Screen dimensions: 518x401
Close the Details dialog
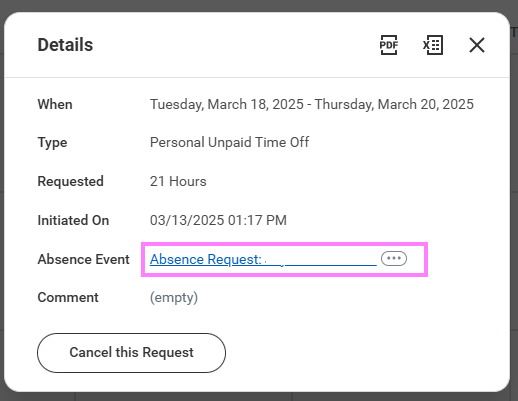click(477, 45)
